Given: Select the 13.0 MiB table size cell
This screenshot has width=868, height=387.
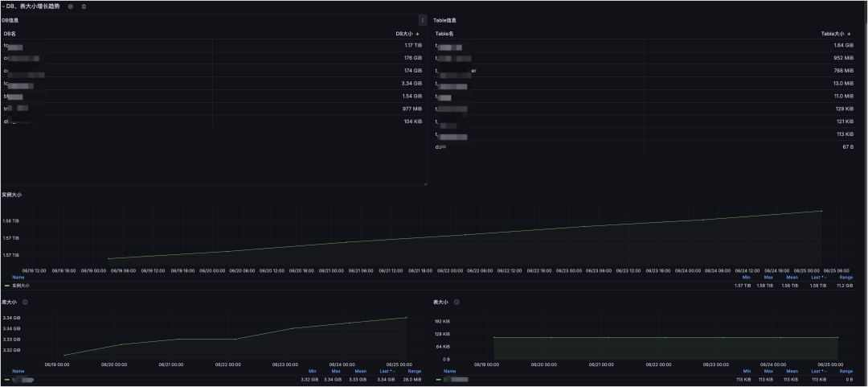Looking at the screenshot, I should point(843,83).
